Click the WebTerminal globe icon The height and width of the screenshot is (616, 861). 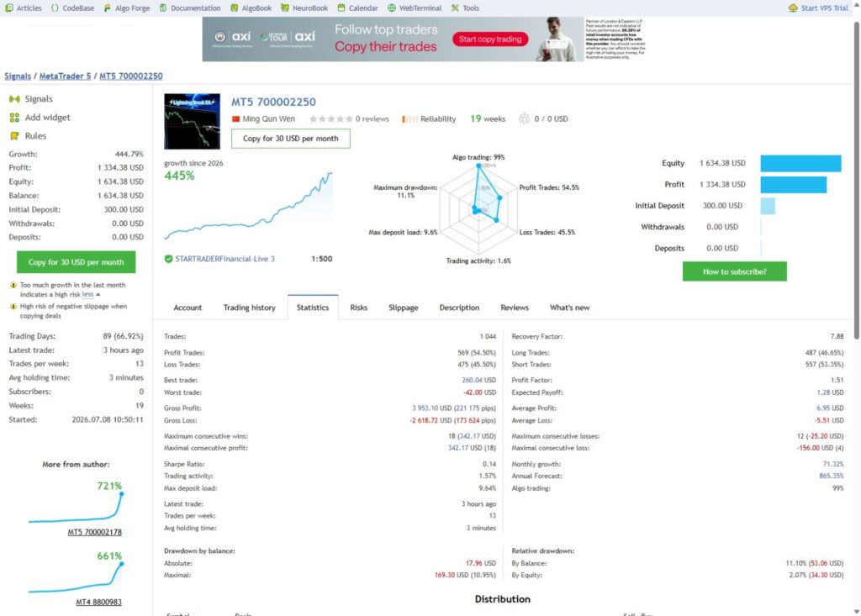click(x=392, y=8)
